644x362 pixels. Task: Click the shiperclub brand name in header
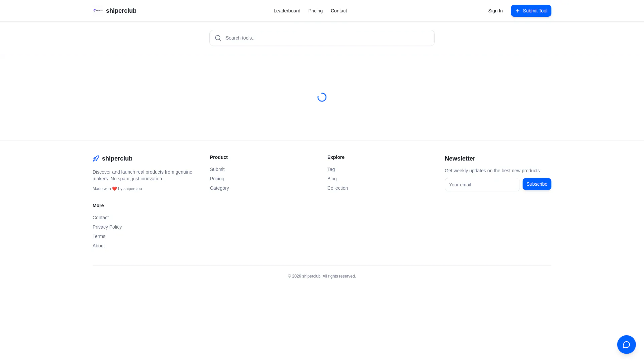click(x=121, y=11)
